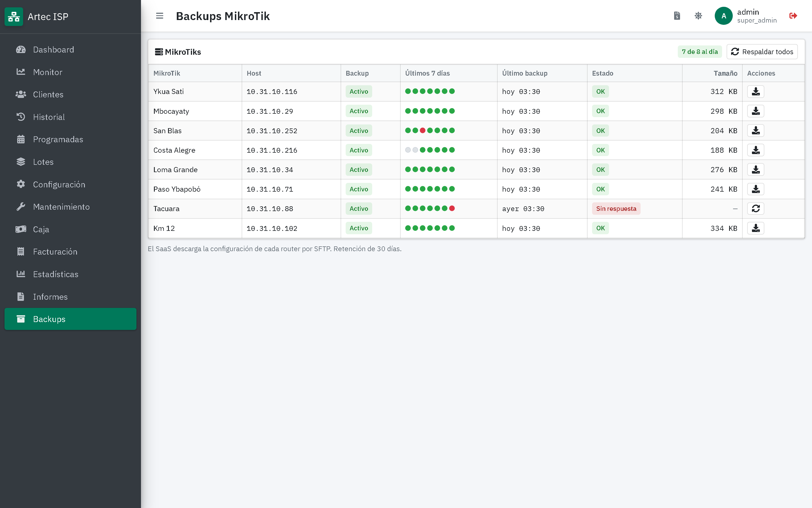This screenshot has width=812, height=508.
Task: Toggle the hamburger sidebar menu icon
Action: 159,16
